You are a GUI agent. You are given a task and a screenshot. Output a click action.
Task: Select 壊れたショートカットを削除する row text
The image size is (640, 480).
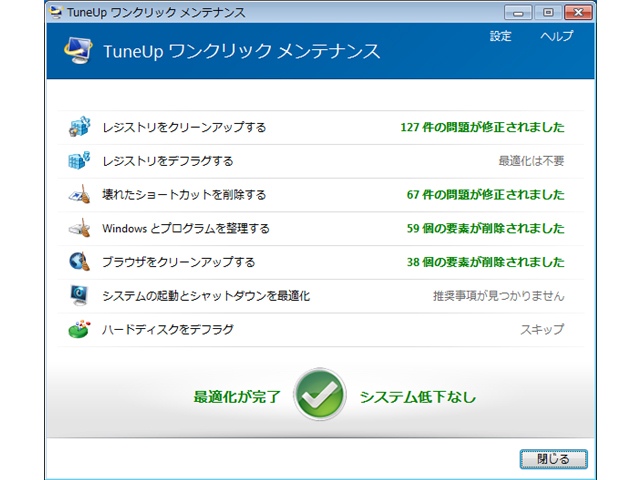[x=184, y=195]
